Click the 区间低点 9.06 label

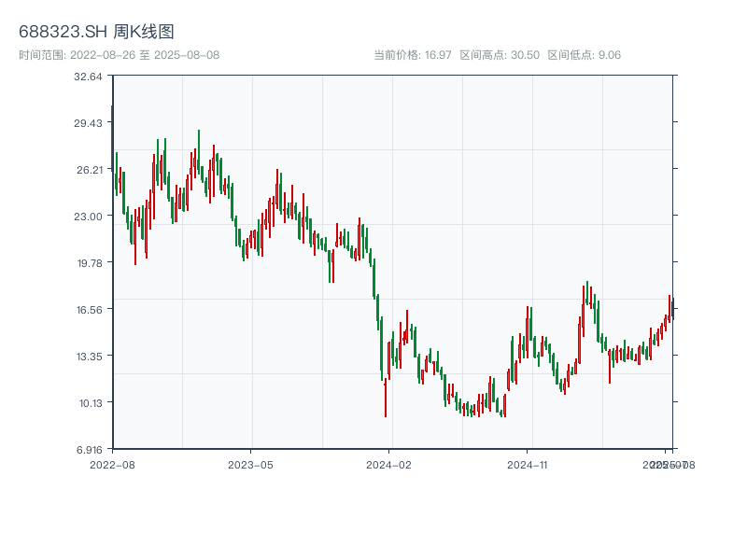(584, 55)
